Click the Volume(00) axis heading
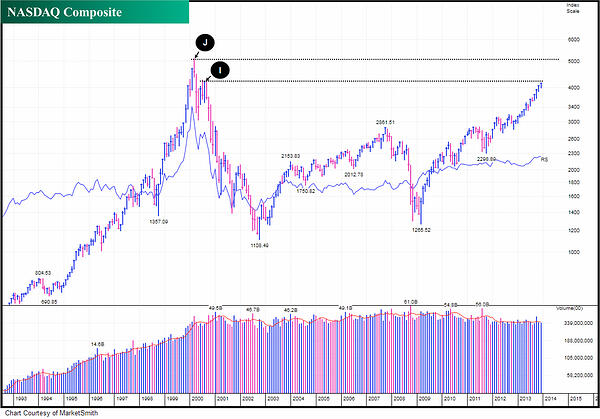Viewport: 600px width, 419px height. tap(569, 308)
